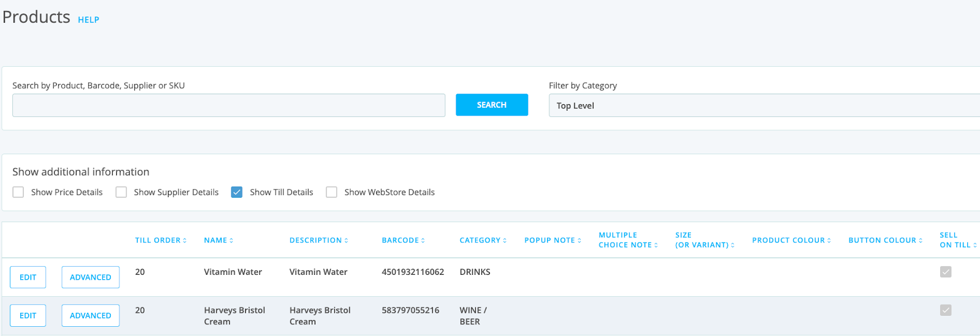Open the Help link beside Products
Viewport: 980px width, 336px height.
click(88, 20)
